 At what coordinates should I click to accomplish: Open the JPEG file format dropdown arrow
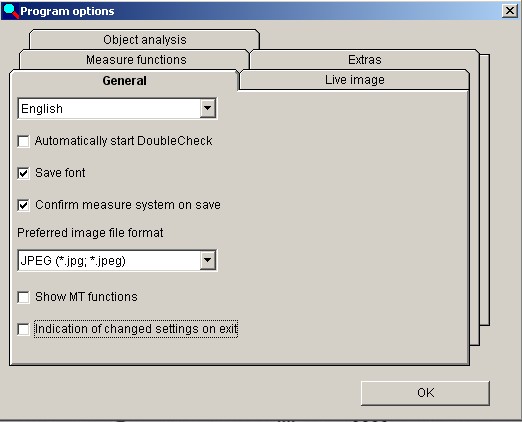pos(207,260)
